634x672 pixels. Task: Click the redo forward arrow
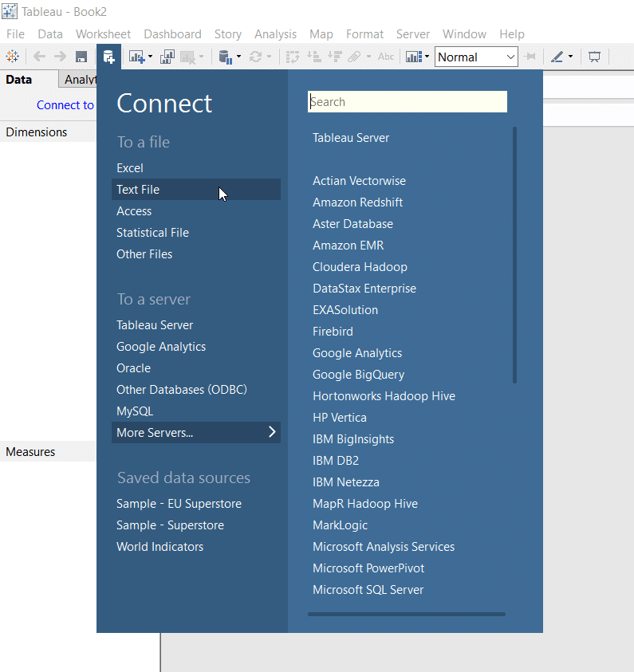click(x=60, y=56)
